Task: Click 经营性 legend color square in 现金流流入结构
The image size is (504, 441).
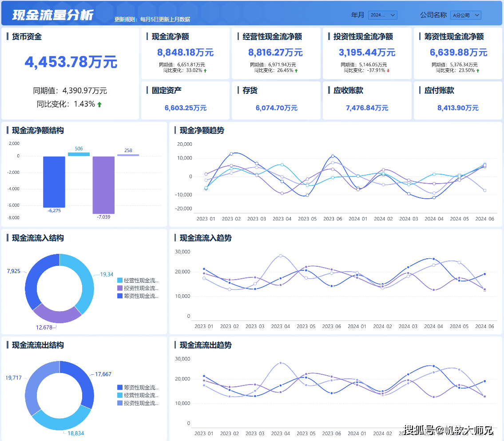Action: [120, 281]
